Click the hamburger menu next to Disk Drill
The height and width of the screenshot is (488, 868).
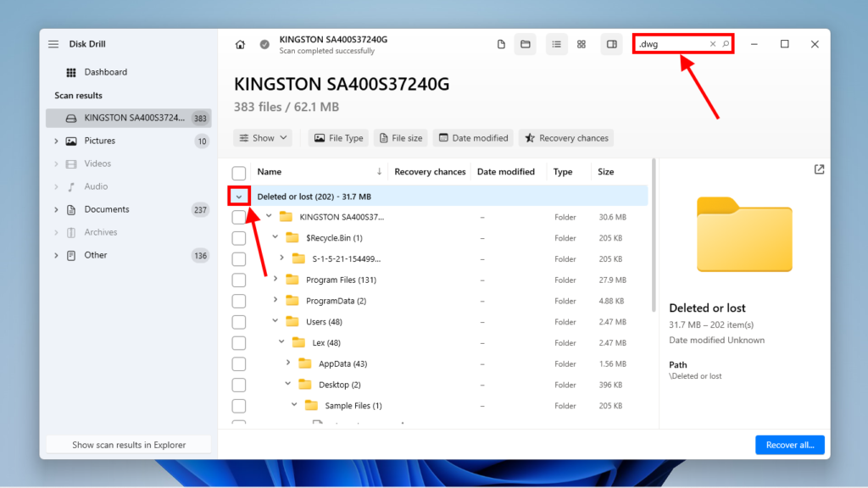pos(53,43)
